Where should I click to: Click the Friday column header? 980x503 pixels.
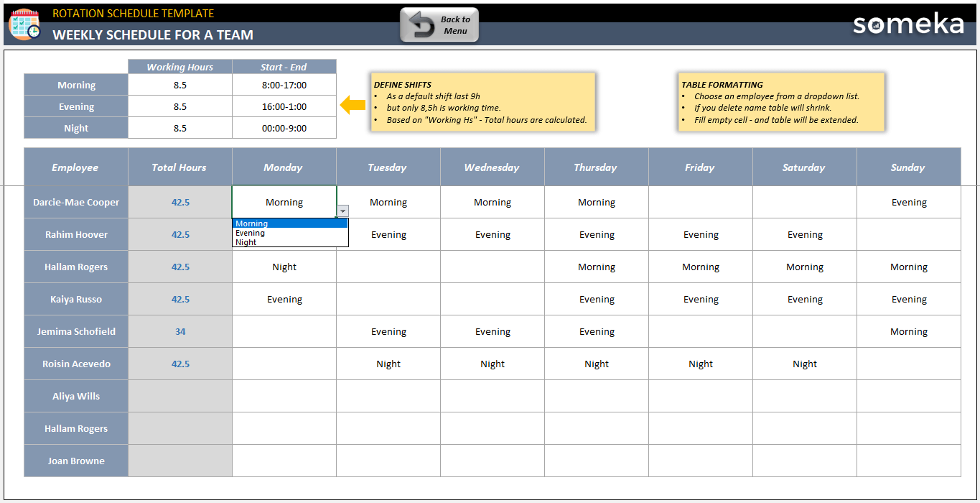click(x=701, y=167)
